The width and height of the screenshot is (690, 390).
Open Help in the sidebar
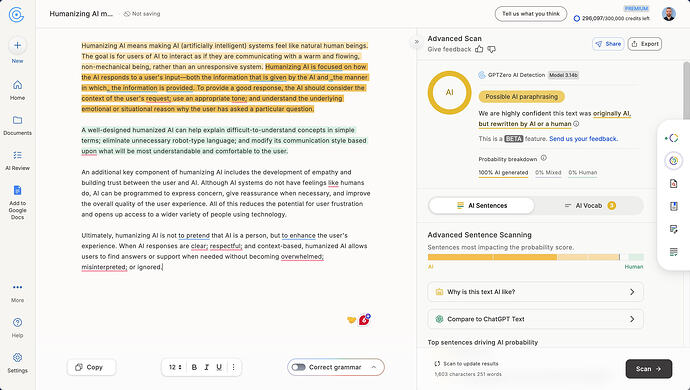(x=17, y=327)
